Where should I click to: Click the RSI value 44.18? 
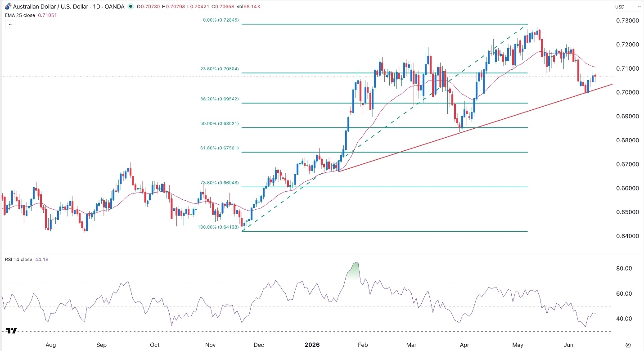click(x=41, y=260)
